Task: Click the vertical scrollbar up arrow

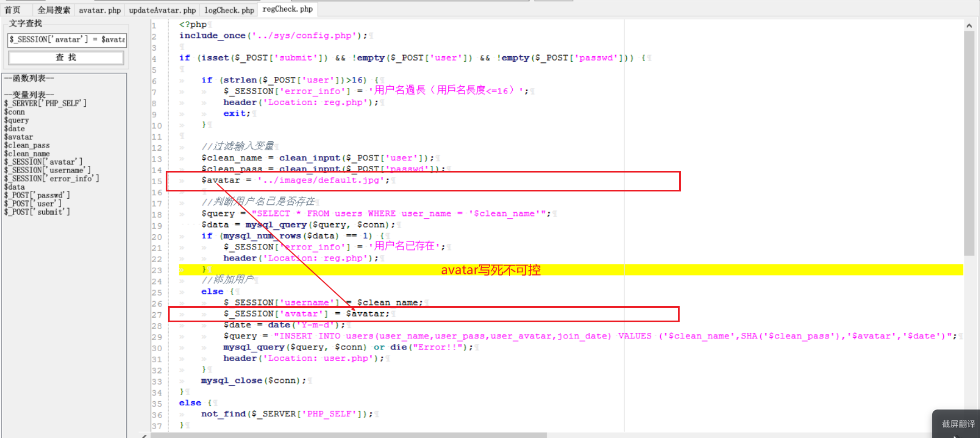Action: tap(969, 26)
